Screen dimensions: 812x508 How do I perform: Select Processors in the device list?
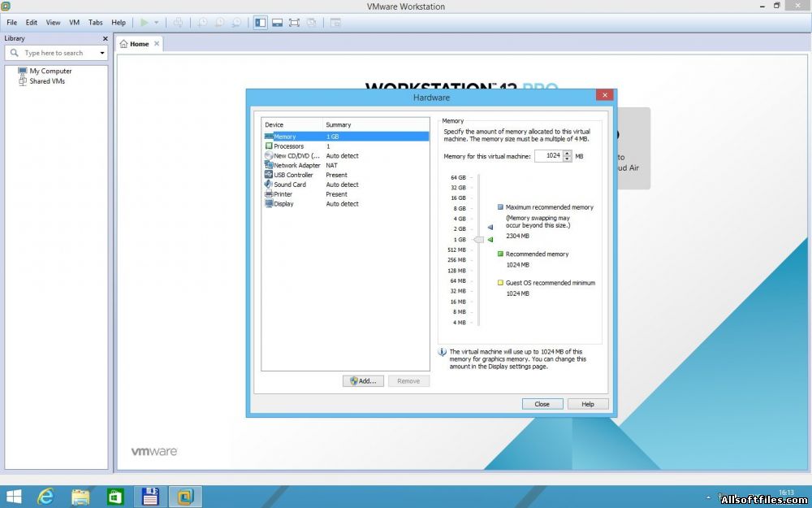coord(288,146)
